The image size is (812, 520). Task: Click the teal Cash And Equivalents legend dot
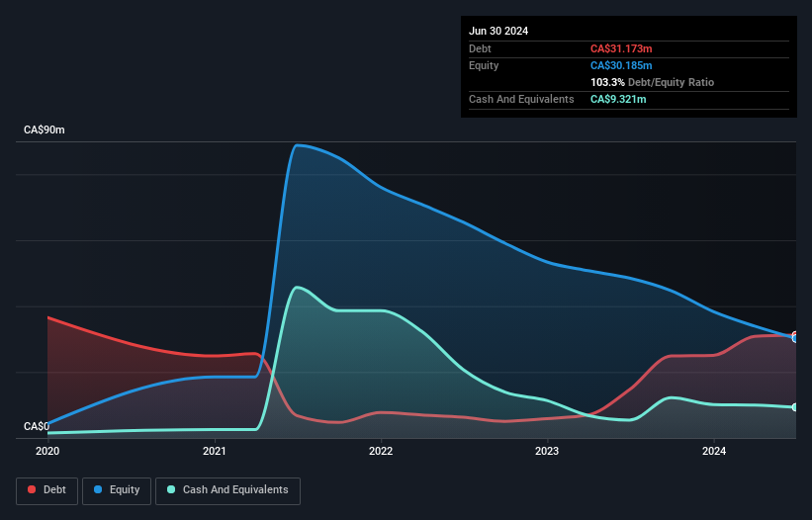coord(171,489)
